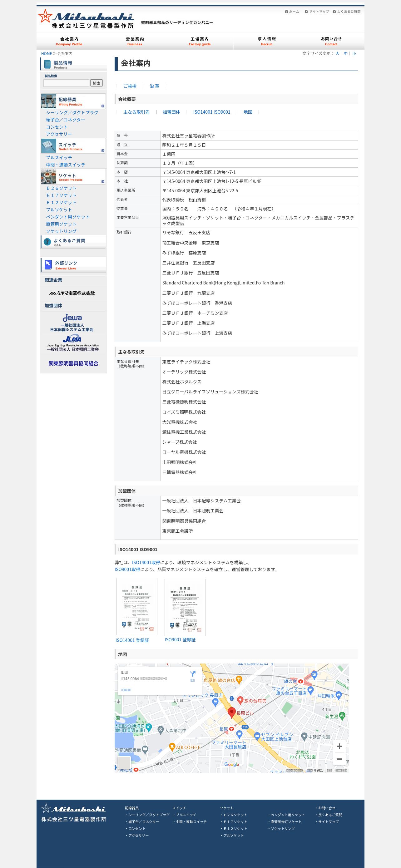
Task: Open ISO14001取得 text link
Action: tap(146, 562)
